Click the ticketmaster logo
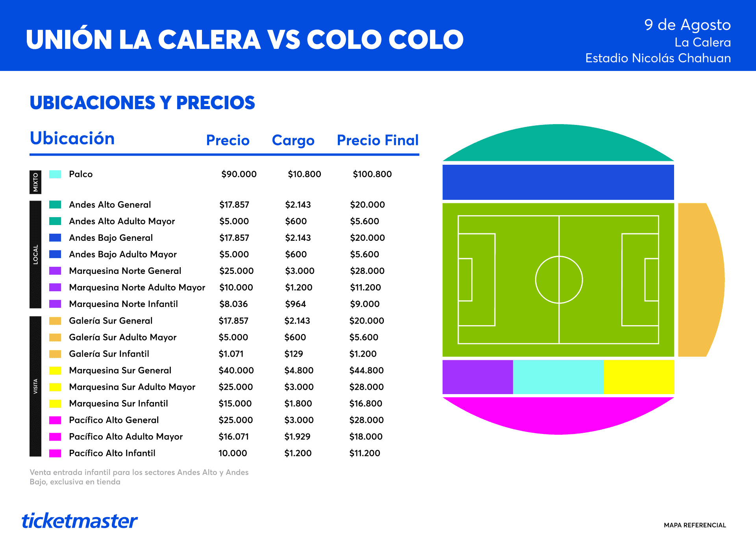756x536 pixels. (80, 521)
